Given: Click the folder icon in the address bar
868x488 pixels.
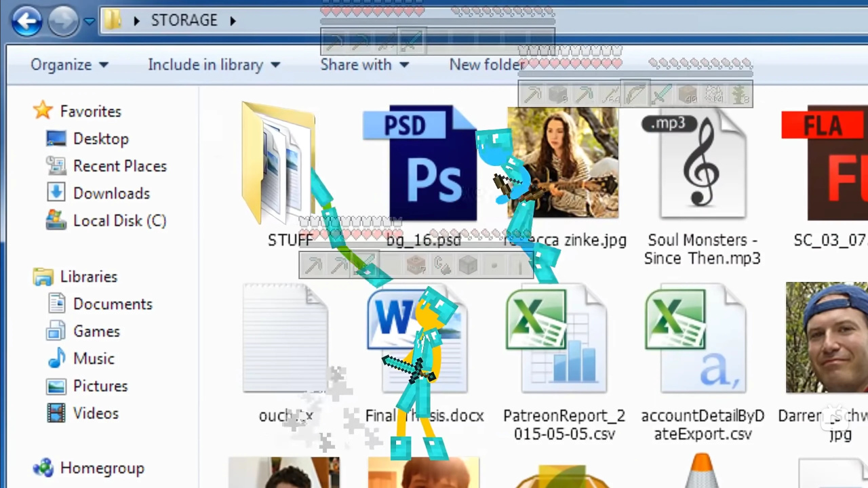Looking at the screenshot, I should point(113,20).
